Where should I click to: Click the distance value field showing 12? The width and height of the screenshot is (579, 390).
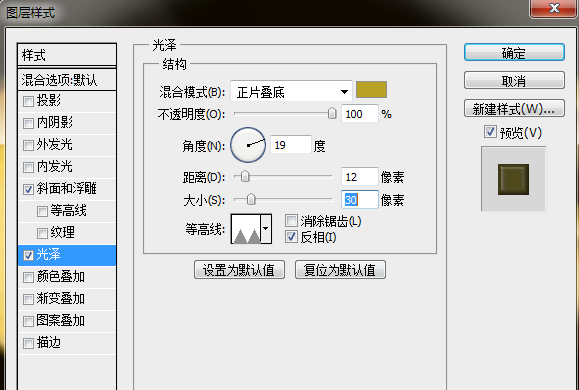click(x=360, y=177)
